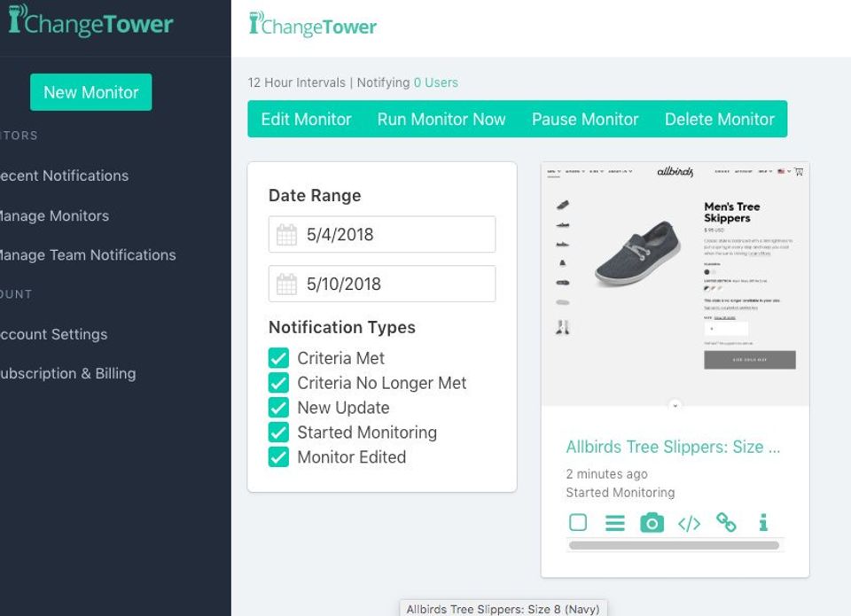Image resolution: width=851 pixels, height=616 pixels.
Task: Click the camera screenshot icon on the card
Action: pos(652,523)
